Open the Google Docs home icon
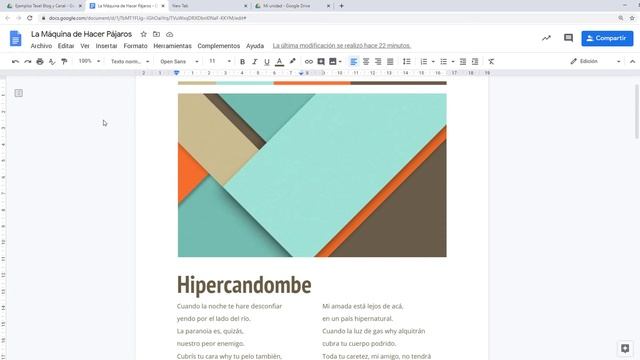The image size is (640, 360). coord(16,38)
